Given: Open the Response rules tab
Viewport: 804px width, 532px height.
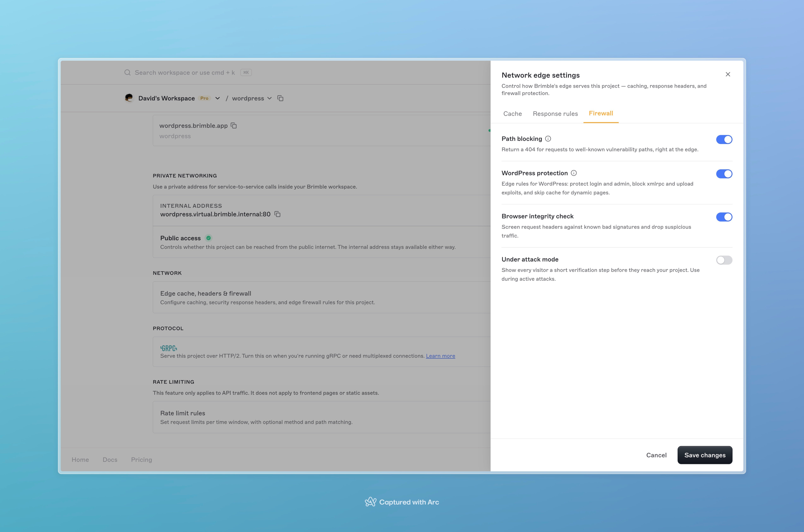Looking at the screenshot, I should pos(555,114).
